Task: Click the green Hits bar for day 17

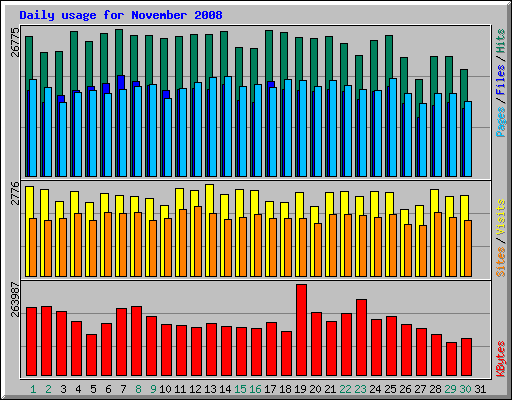Action: [x=269, y=55]
